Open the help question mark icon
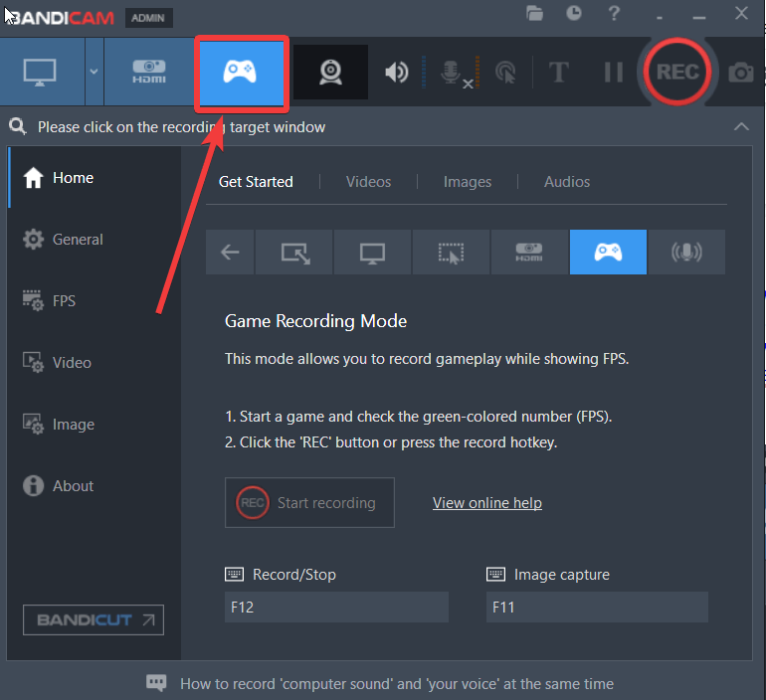This screenshot has height=700, width=766. 614,13
